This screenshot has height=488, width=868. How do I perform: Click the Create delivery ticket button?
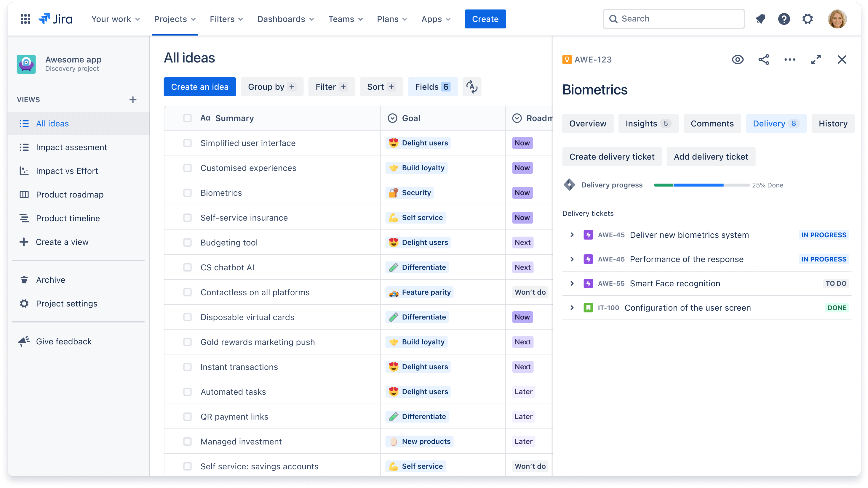coord(612,157)
